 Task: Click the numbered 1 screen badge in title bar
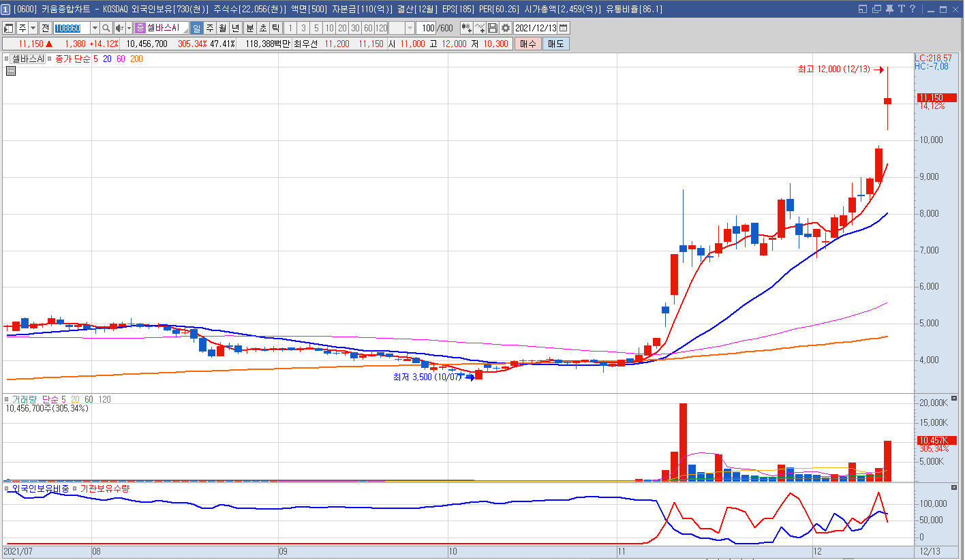(x=6, y=9)
